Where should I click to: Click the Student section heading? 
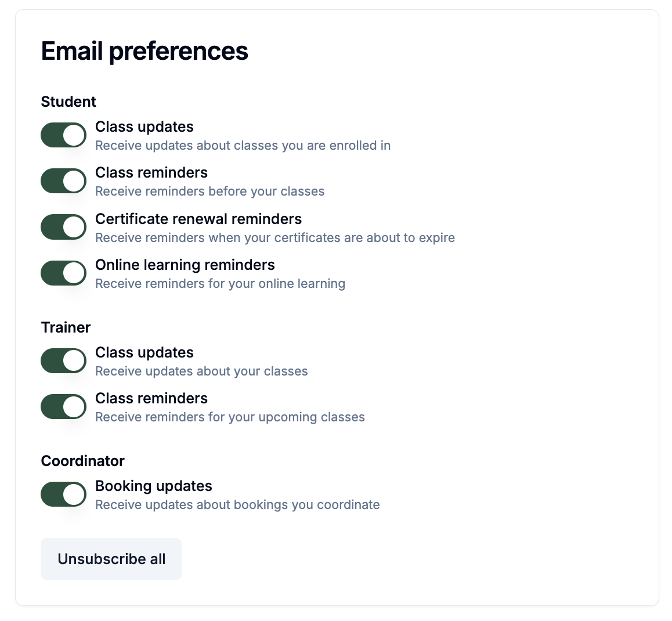68,102
